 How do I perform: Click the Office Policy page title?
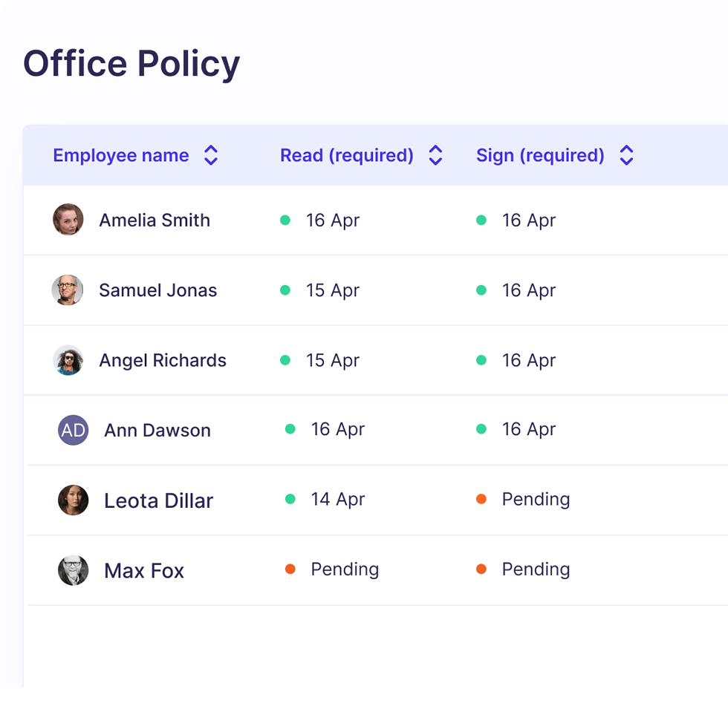[x=131, y=64]
